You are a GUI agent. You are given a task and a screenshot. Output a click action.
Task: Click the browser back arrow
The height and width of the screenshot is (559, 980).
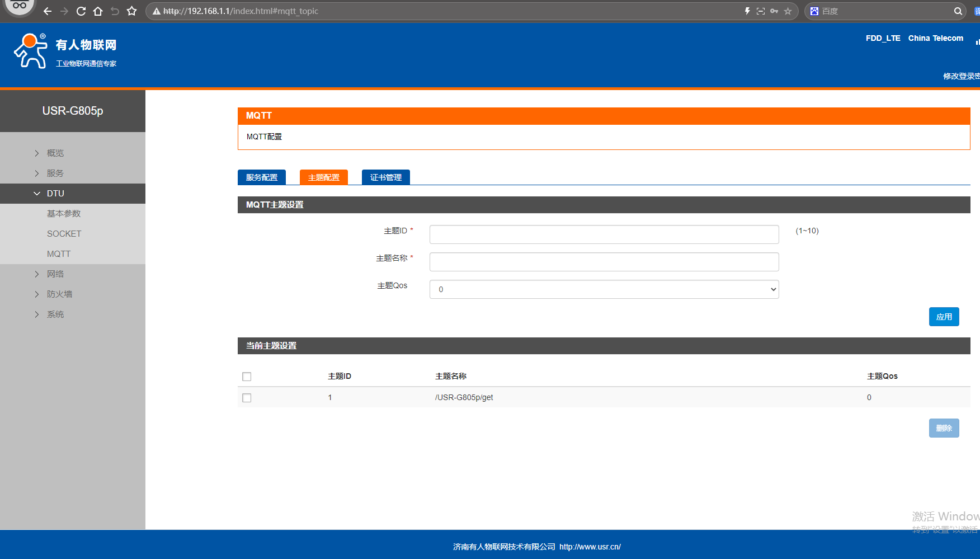click(x=48, y=11)
